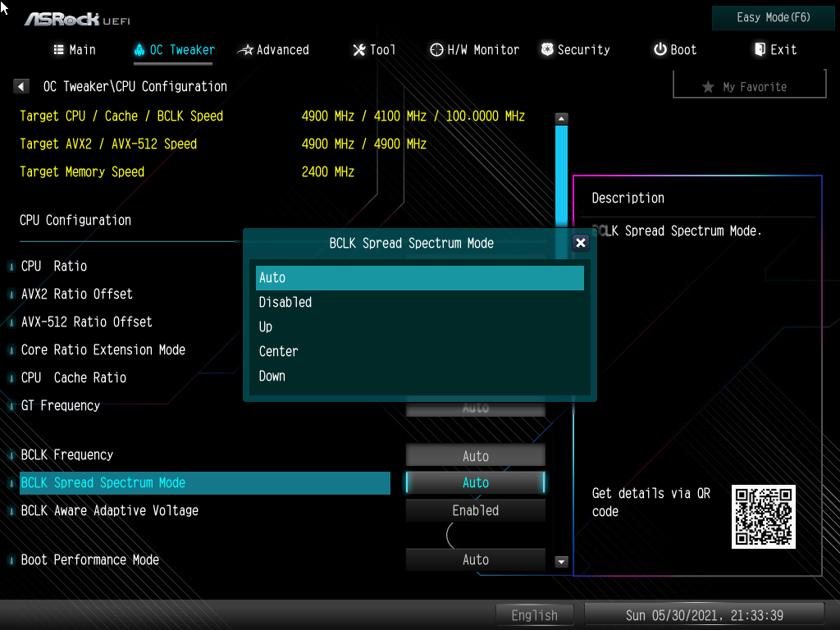Select AVX-512 Ratio Offset row

pyautogui.click(x=86, y=322)
